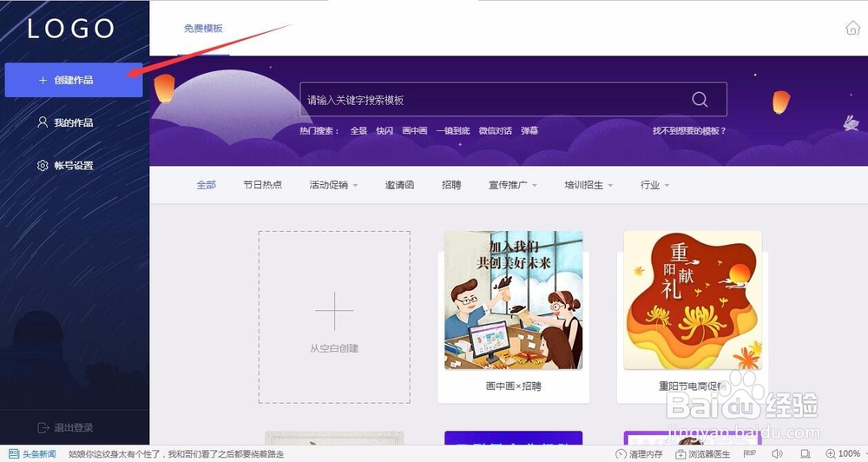Screen dimensions: 868x462
Task: Open 我的作品 in the sidebar
Action: (73, 122)
